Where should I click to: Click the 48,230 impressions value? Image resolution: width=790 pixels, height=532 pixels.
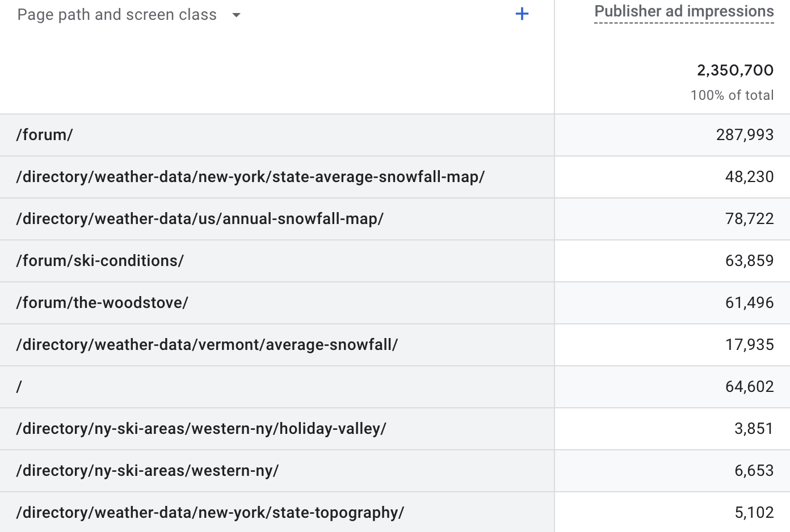pos(749,177)
